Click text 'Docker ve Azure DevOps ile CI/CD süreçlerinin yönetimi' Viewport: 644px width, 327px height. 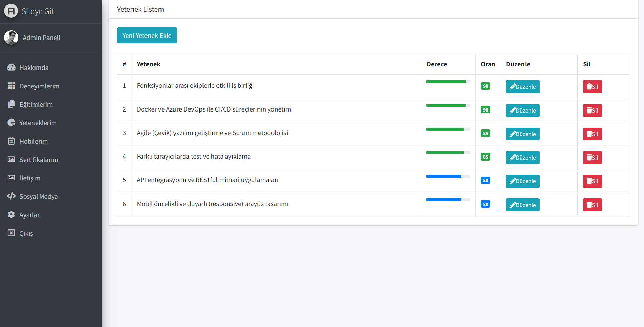pyautogui.click(x=215, y=109)
